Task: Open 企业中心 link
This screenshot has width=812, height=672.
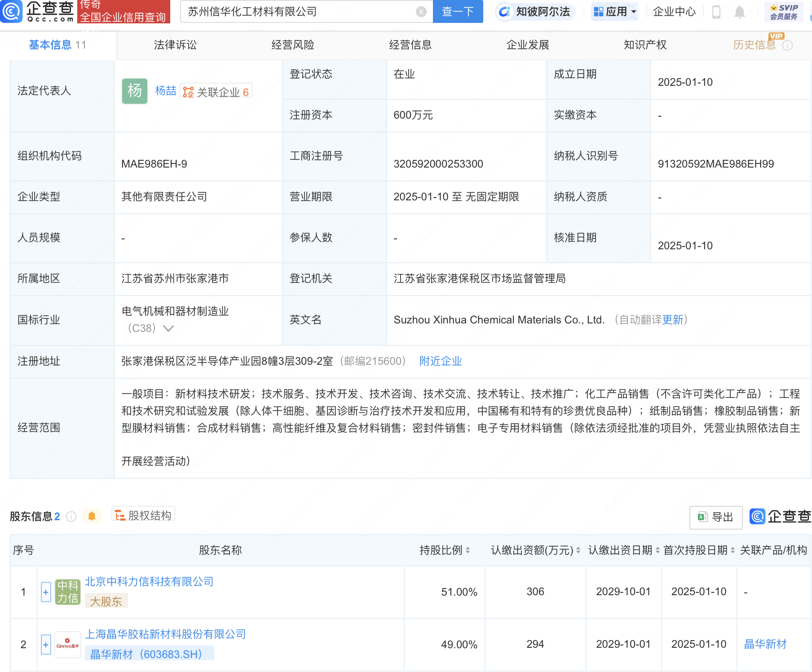Action: [674, 12]
